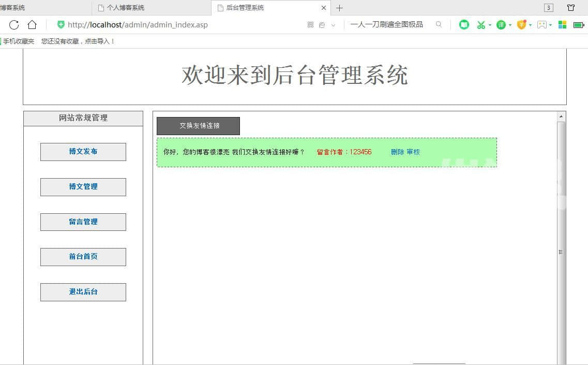
Task: Open the skin shirt icon in title bar
Action: click(x=571, y=8)
